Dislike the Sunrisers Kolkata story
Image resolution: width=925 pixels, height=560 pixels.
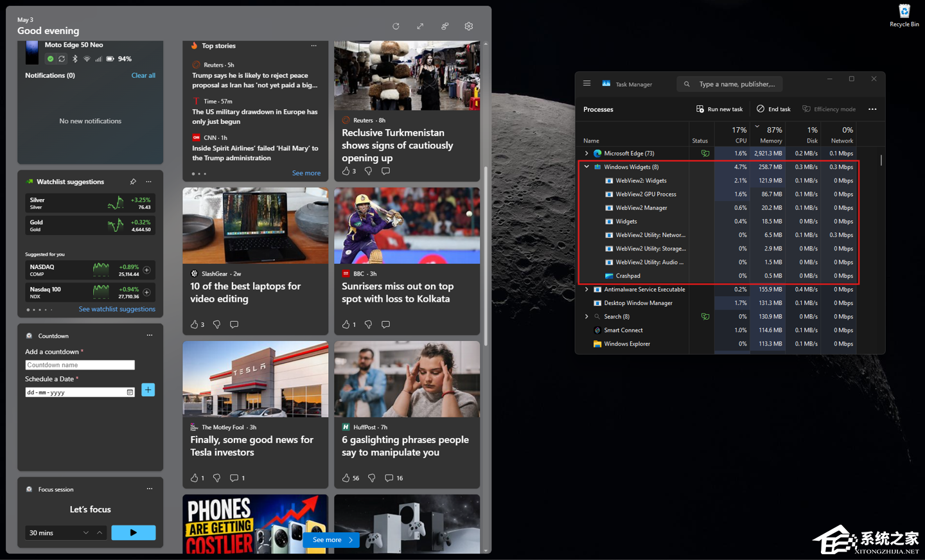(x=368, y=324)
